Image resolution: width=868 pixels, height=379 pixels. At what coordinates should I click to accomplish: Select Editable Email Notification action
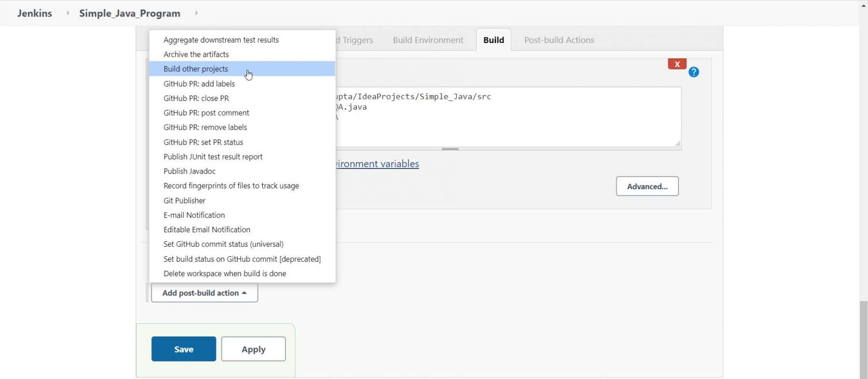coord(242,229)
